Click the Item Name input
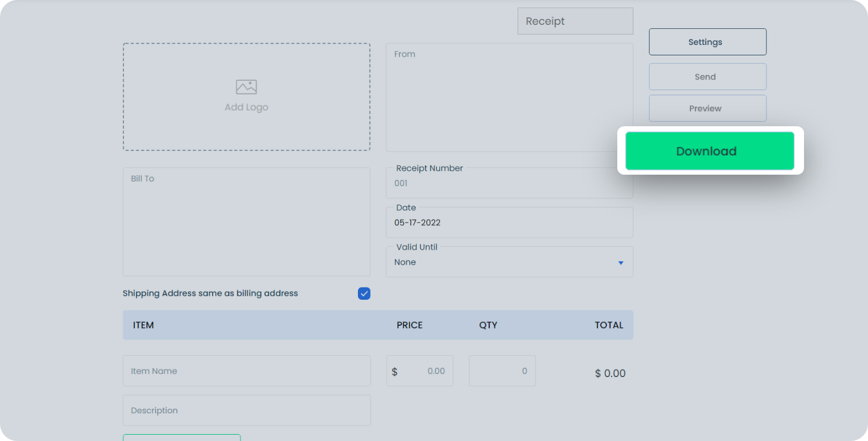Viewport: 868px width, 441px height. (x=246, y=371)
